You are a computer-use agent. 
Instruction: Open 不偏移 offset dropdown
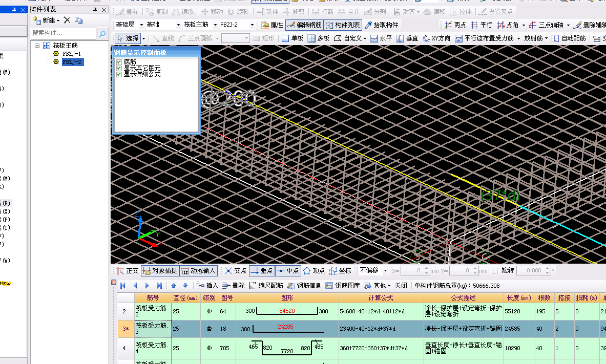click(385, 270)
